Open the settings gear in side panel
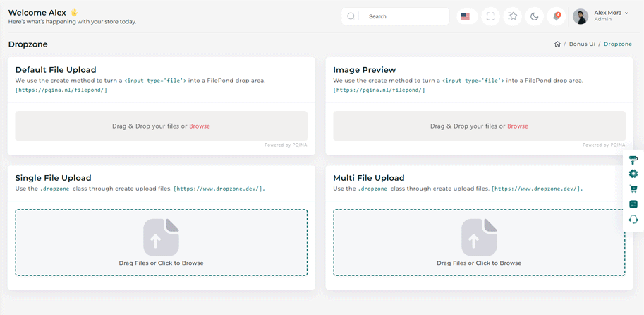Image resolution: width=644 pixels, height=315 pixels. click(633, 174)
